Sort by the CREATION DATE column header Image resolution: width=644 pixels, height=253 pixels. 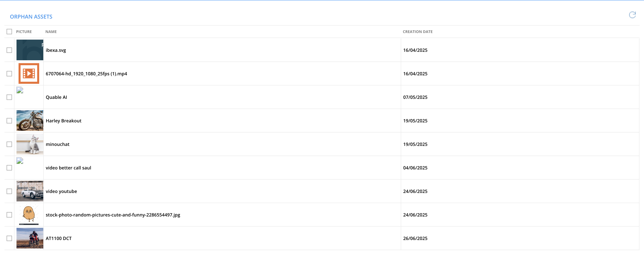[417, 32]
